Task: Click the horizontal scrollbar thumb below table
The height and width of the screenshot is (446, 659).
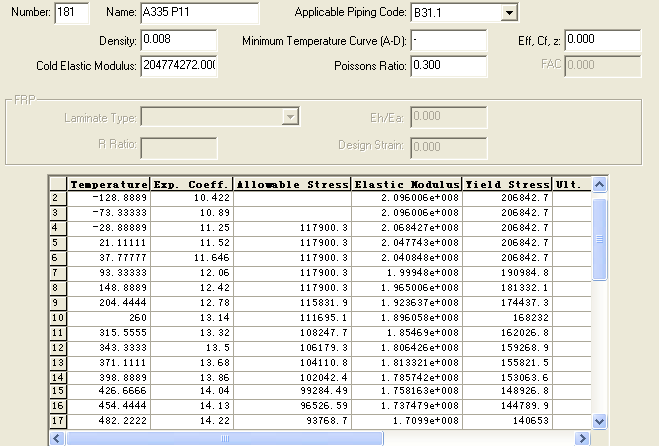Action: click(223, 438)
